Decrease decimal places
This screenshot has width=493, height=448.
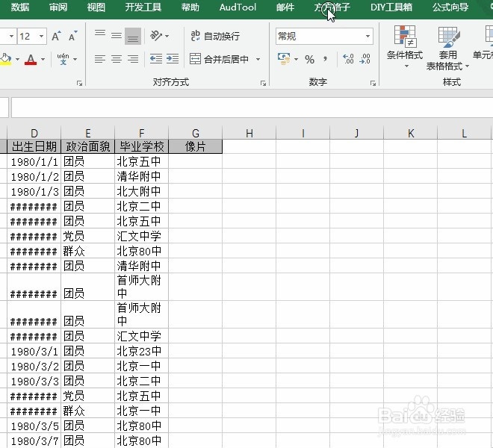coord(365,59)
